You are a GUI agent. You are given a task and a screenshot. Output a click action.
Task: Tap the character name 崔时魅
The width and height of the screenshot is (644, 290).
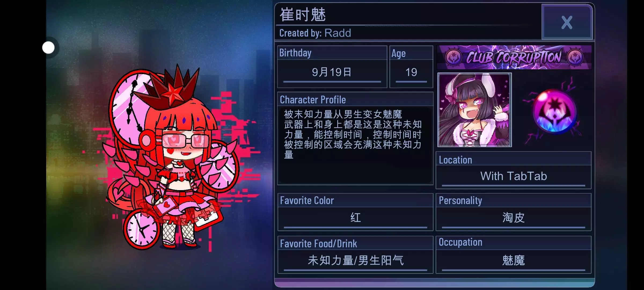coord(302,15)
